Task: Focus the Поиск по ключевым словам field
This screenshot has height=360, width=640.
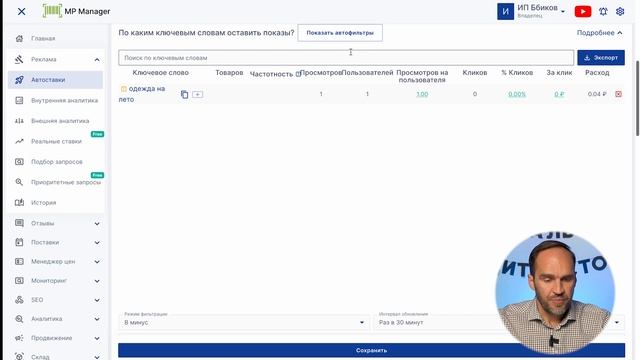Action: pos(346,58)
